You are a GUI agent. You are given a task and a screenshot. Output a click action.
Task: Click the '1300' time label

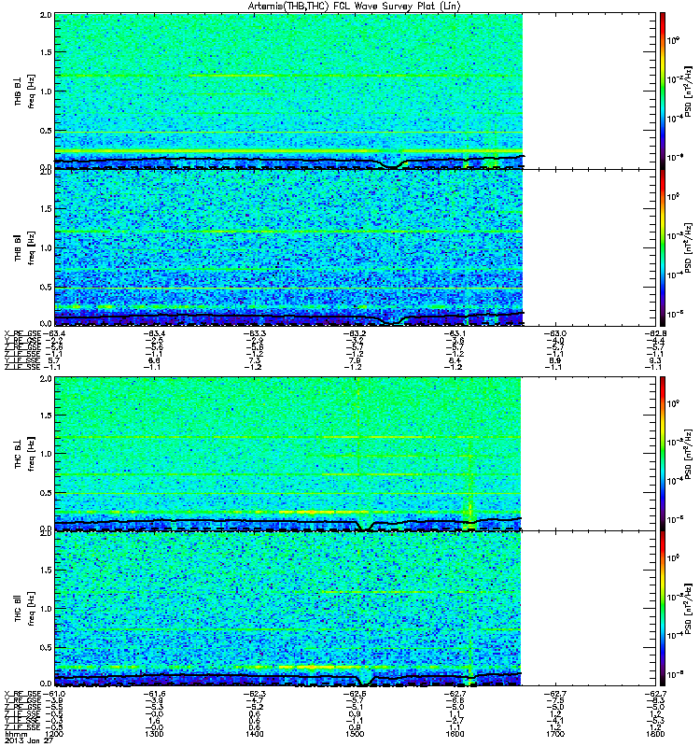tap(154, 734)
